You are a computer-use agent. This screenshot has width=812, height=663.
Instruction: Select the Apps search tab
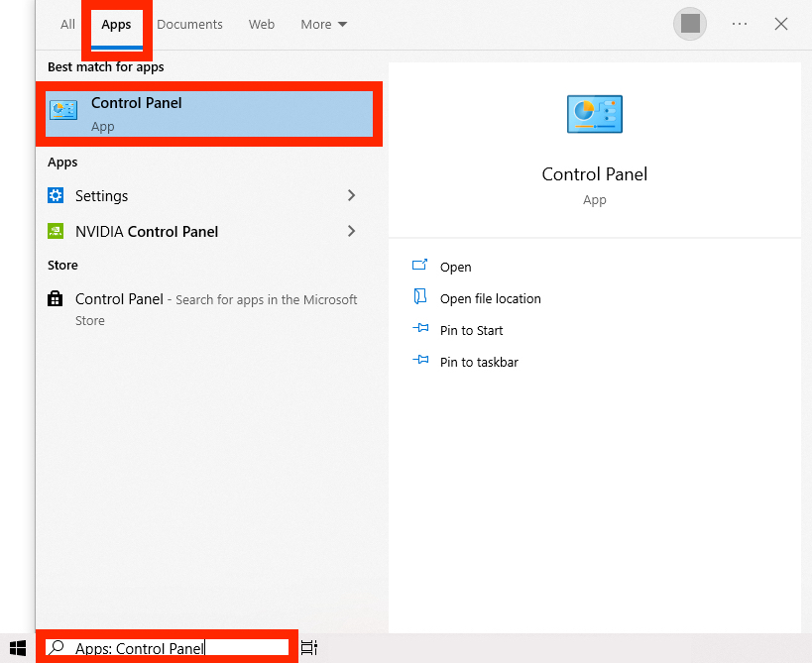click(117, 25)
